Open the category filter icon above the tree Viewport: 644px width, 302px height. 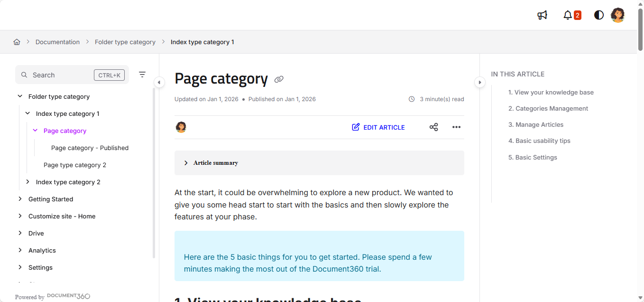pos(142,74)
